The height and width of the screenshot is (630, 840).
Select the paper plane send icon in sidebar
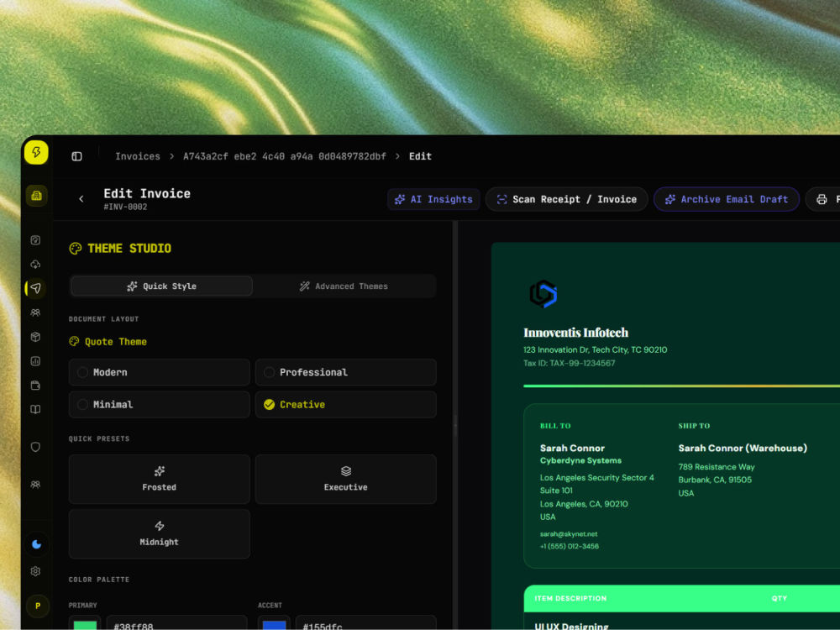[x=35, y=288]
